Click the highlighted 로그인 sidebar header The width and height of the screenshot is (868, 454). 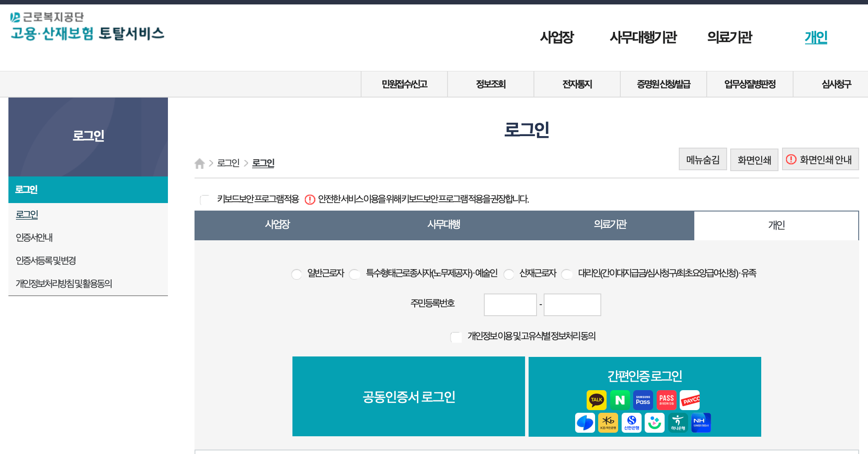88,190
